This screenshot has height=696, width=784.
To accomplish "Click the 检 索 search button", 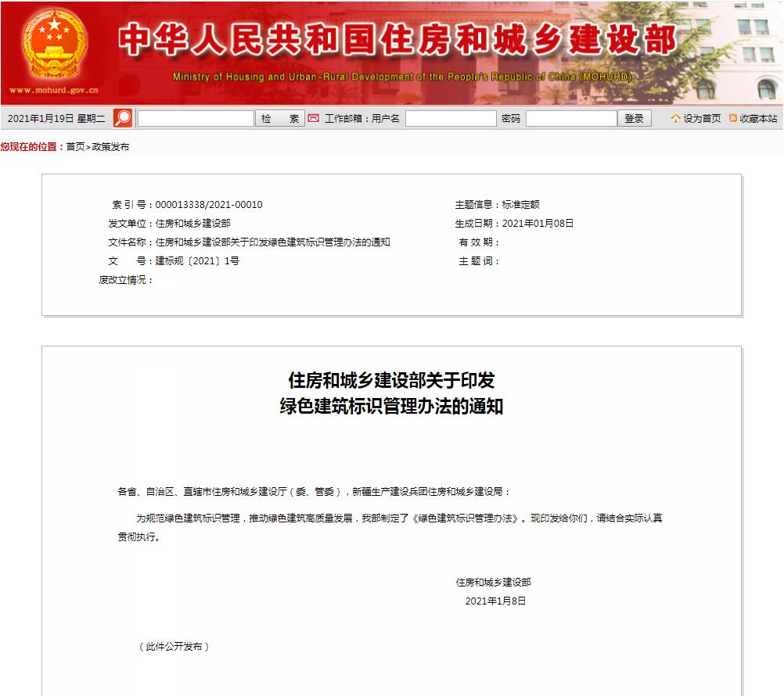I will [x=280, y=118].
